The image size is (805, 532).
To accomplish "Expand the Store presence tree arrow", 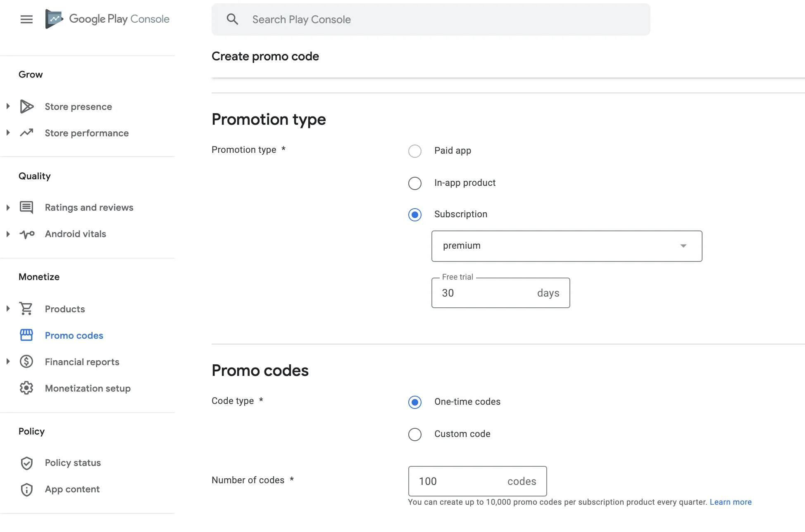I will [8, 107].
